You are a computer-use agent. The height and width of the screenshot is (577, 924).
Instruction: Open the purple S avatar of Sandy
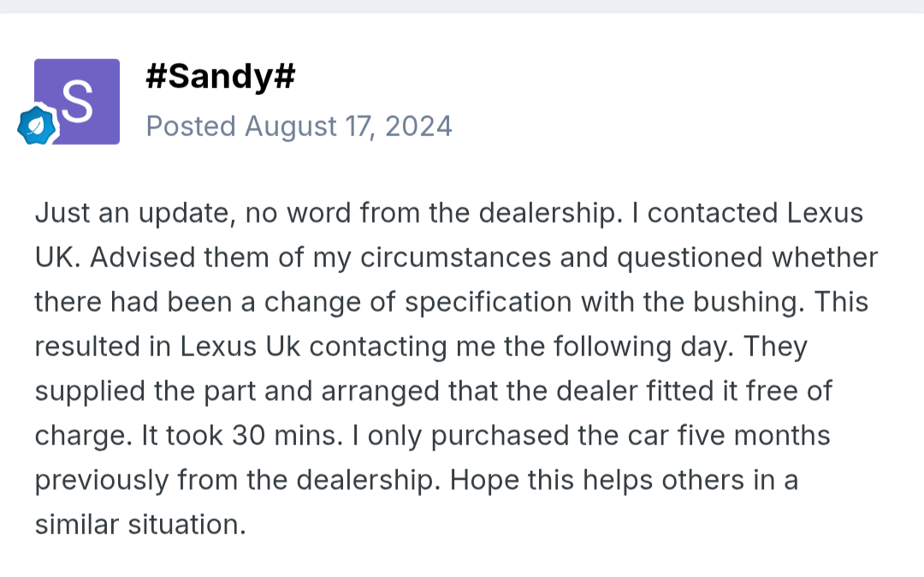click(77, 101)
